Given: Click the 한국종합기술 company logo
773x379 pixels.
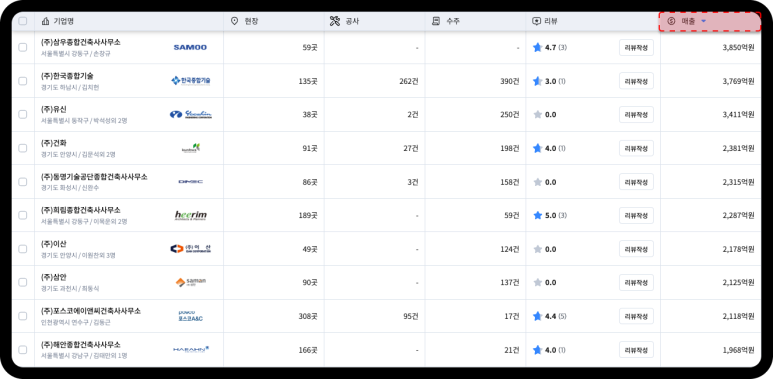Looking at the screenshot, I should click(x=190, y=80).
